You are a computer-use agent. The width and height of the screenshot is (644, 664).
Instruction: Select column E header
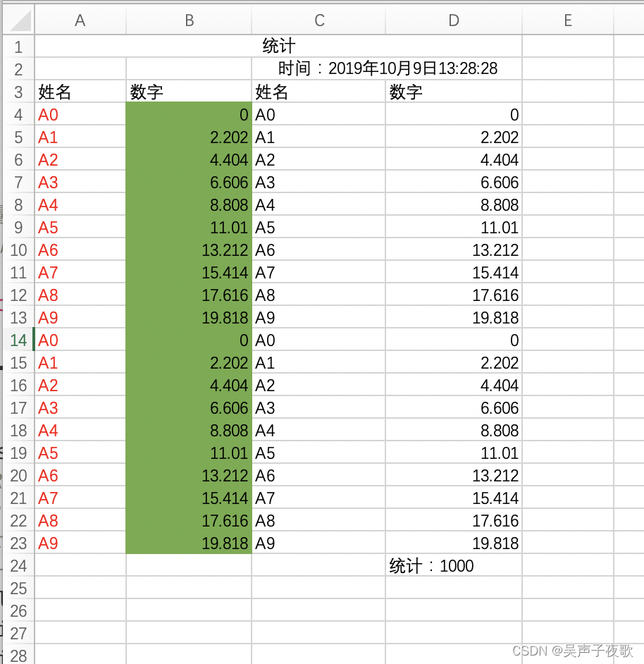pyautogui.click(x=567, y=20)
